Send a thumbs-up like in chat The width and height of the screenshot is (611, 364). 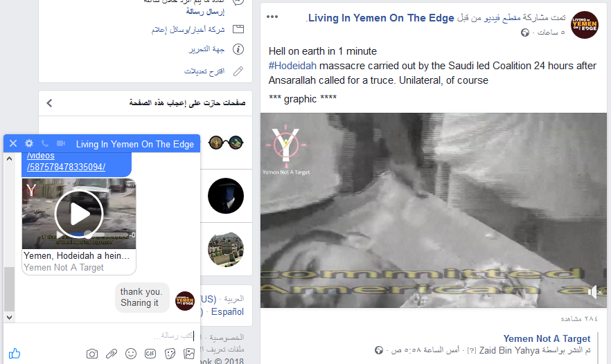tap(15, 353)
